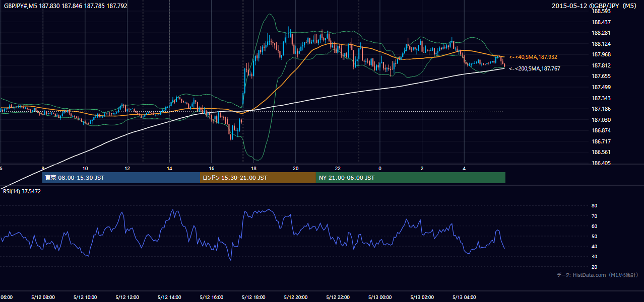The height and width of the screenshot is (302, 644).
Task: Click hour axis label 18 under price chart
Action: coord(253,168)
